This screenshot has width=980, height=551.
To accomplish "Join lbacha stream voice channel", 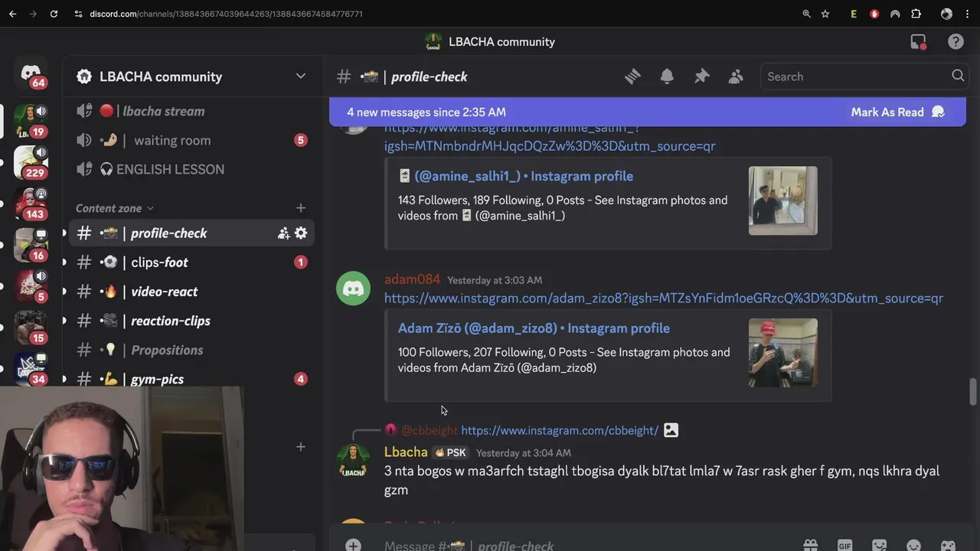I will coord(191,111).
